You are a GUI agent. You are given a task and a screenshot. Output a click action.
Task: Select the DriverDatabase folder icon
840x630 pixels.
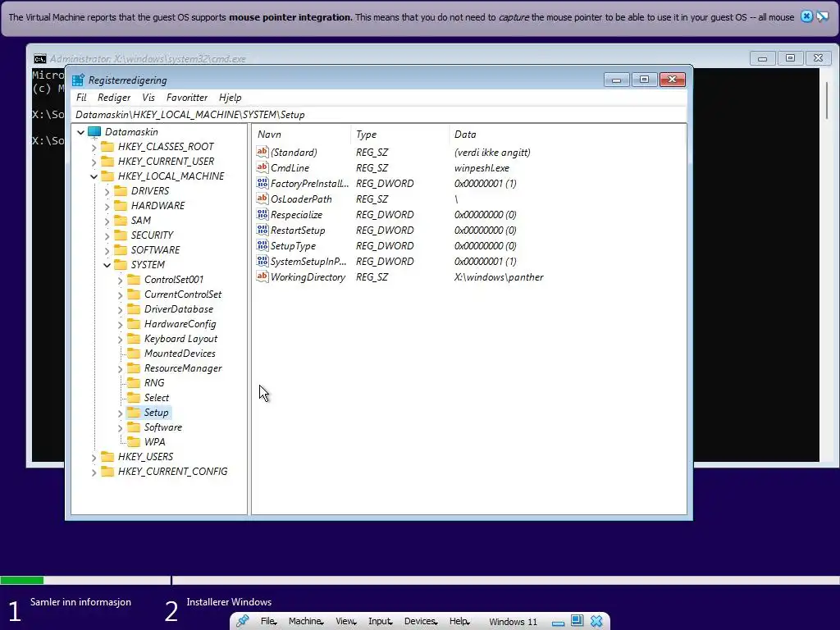tap(134, 309)
